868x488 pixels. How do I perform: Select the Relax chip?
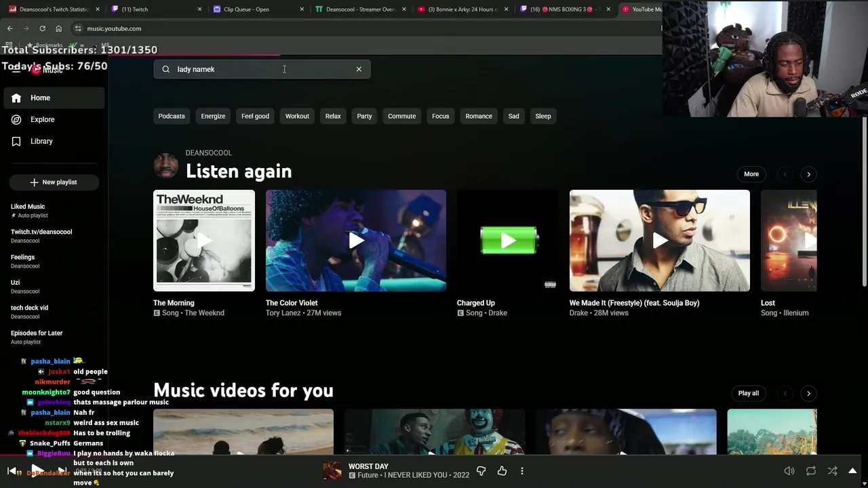[x=333, y=116]
